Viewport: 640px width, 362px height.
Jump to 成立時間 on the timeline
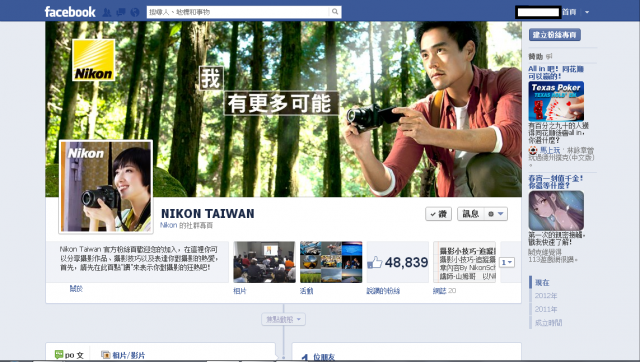pos(548,322)
